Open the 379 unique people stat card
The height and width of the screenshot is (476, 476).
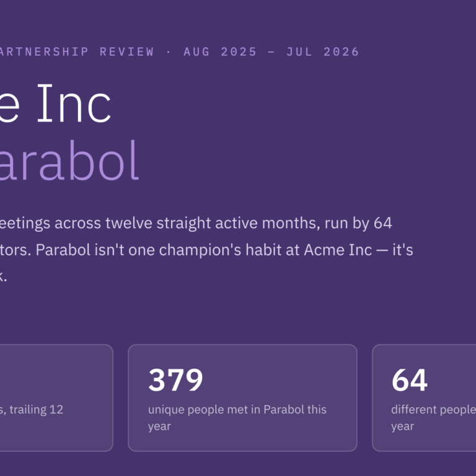click(x=242, y=398)
